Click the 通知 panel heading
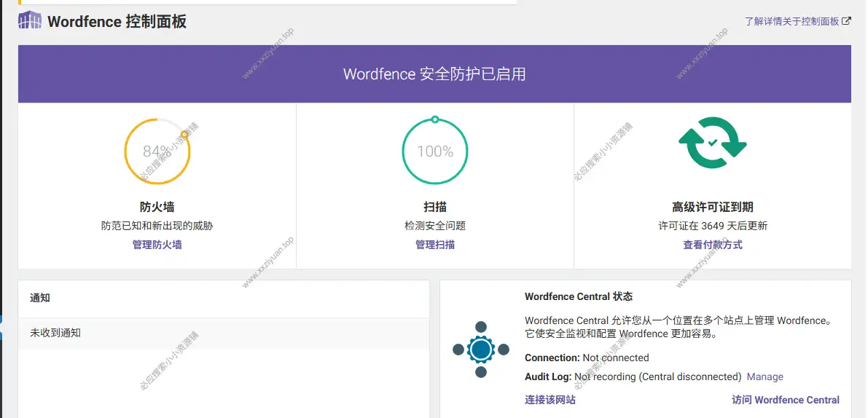 click(40, 298)
